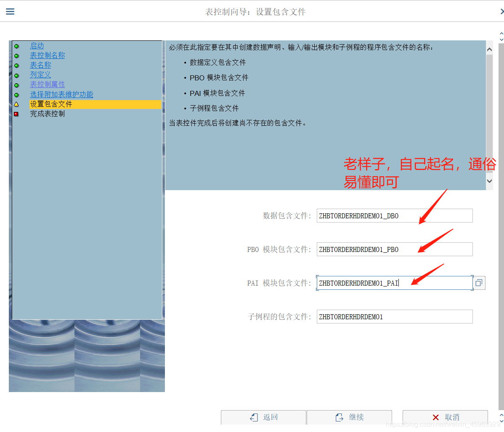Click the 数据包含文件 label

pos(287,216)
